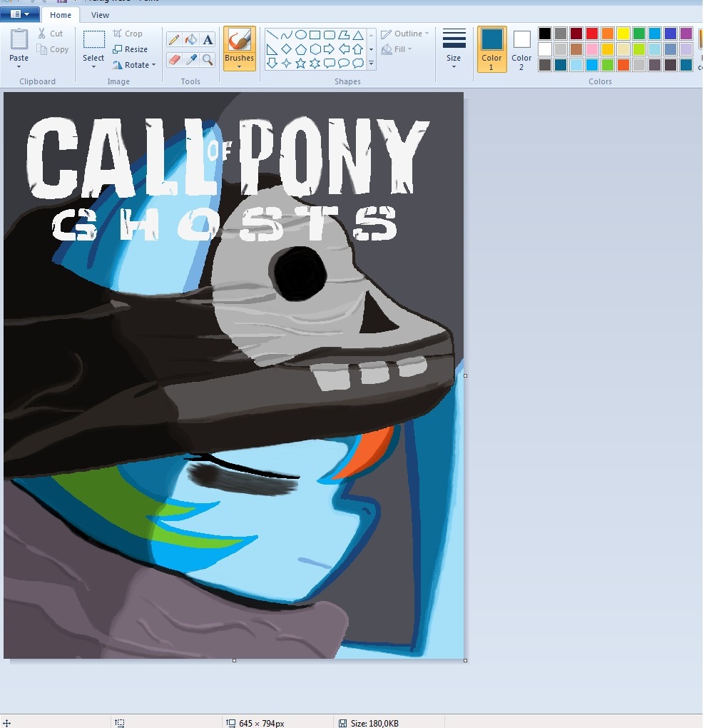Screen dimensions: 704x728
Task: Choose the Right triangle shape
Action: [x=272, y=49]
